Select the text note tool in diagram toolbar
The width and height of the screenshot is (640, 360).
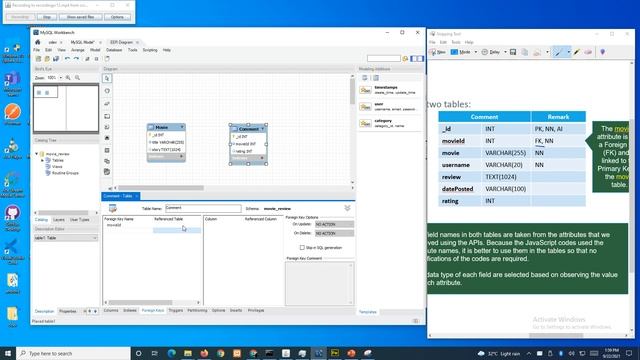(107, 127)
